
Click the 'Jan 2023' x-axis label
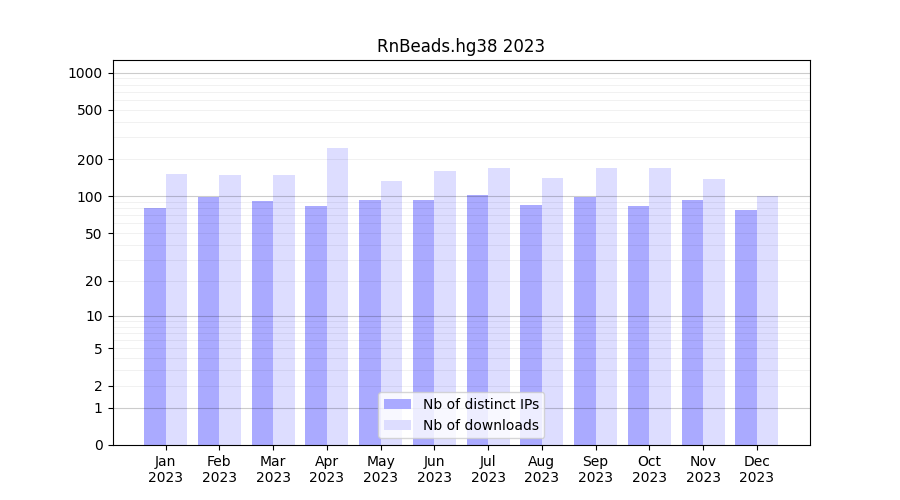(166, 469)
